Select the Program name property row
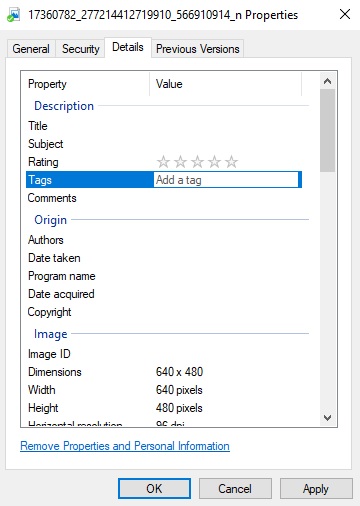This screenshot has width=360, height=506. click(164, 276)
